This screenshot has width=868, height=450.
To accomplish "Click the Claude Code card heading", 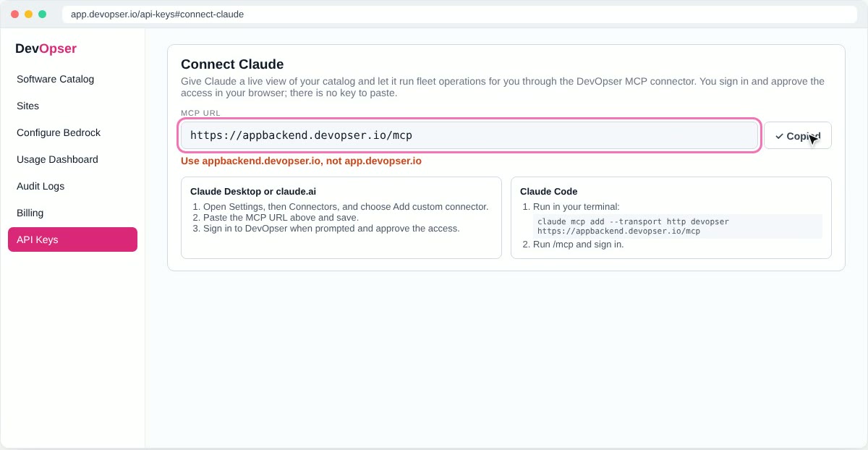I will tap(548, 192).
